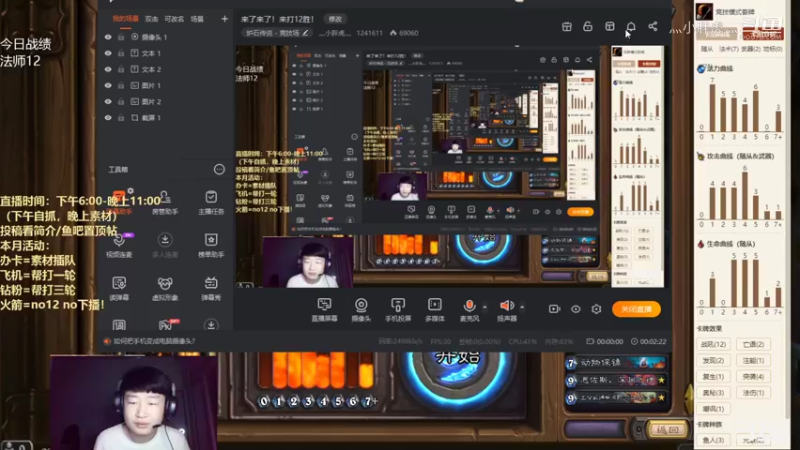Open 视频连麦 tool
This screenshot has height=450, width=800.
[119, 245]
